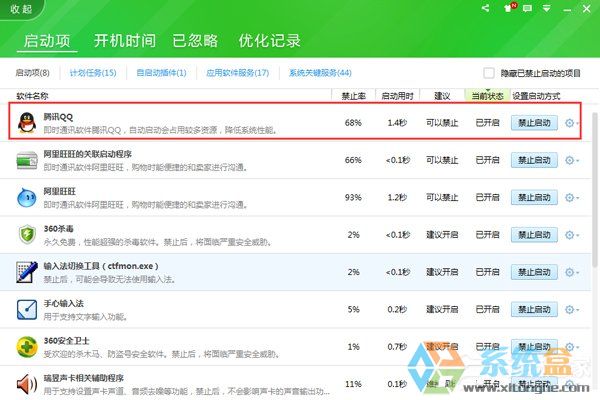
Task: Click the 360安全卫士 icon
Action: pyautogui.click(x=27, y=347)
